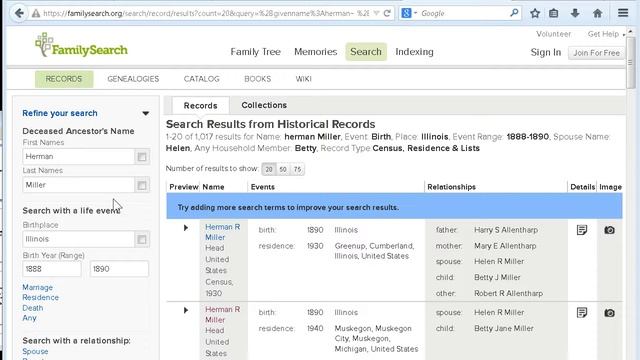
Task: Click the Events column header
Action: click(x=262, y=187)
